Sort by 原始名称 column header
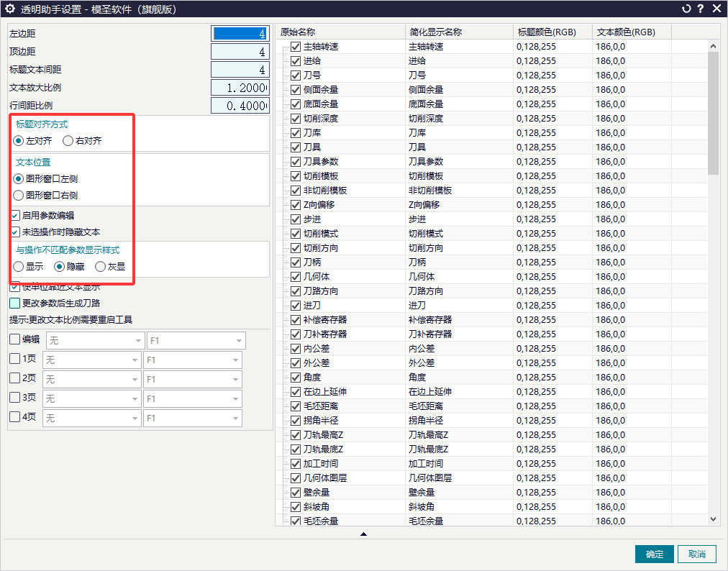 (x=340, y=32)
